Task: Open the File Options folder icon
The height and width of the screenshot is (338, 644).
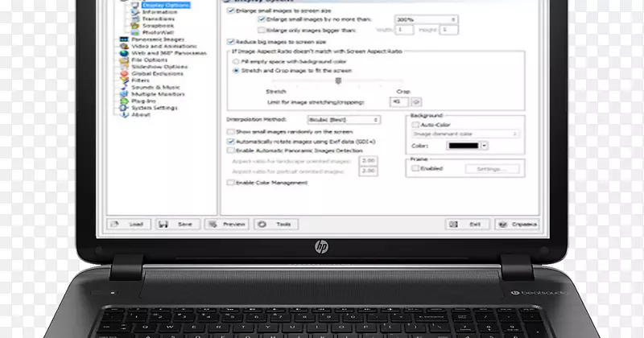Action: point(124,60)
